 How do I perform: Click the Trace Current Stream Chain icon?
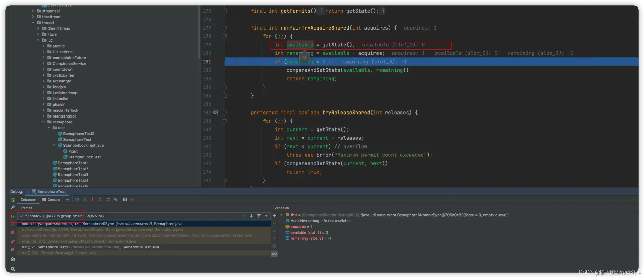click(x=132, y=200)
